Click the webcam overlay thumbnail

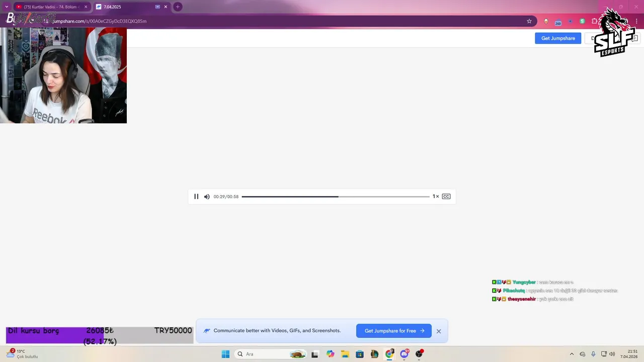(63, 75)
